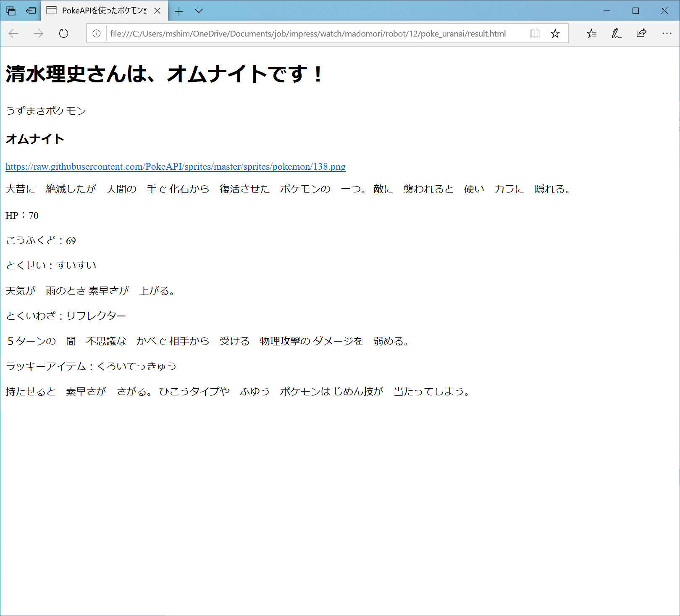This screenshot has height=616, width=680.
Task: Open the Favorites hub
Action: coord(592,34)
